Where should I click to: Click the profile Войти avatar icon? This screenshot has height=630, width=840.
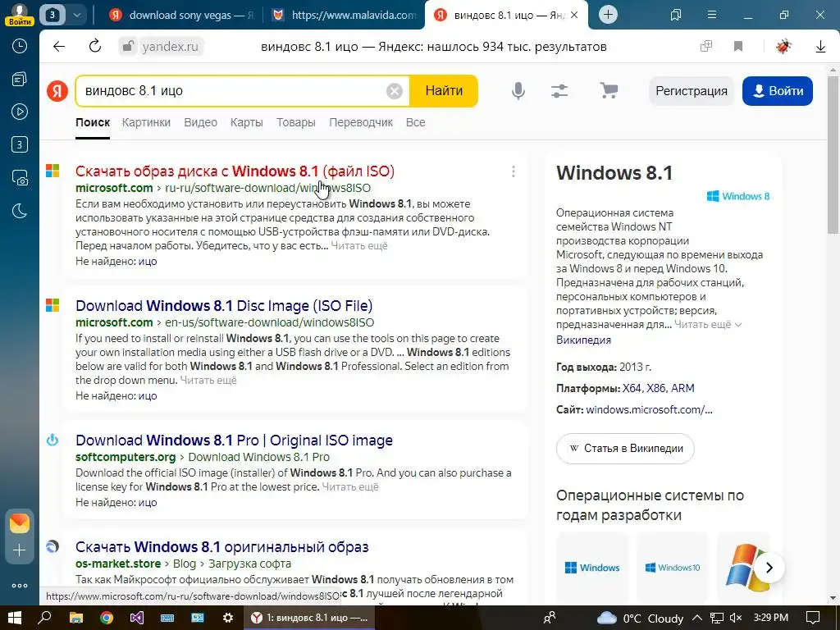click(x=20, y=15)
